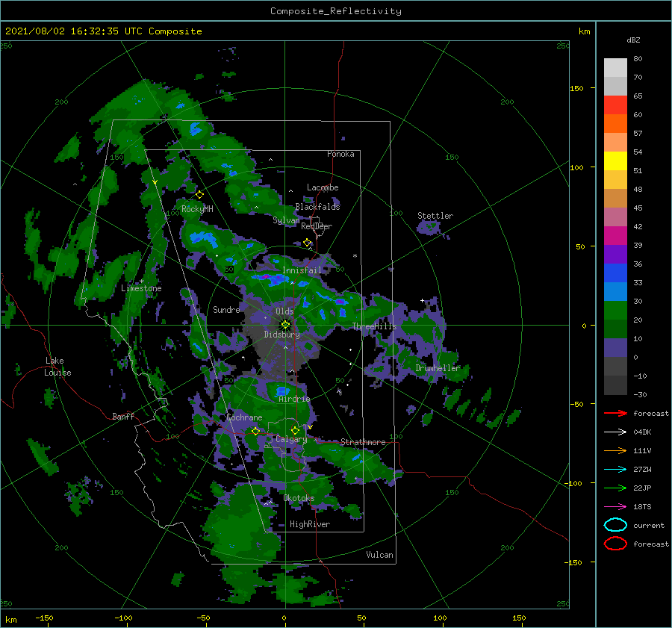The height and width of the screenshot is (628, 672).
Task: Click the Banff city label
Action: pyautogui.click(x=123, y=416)
